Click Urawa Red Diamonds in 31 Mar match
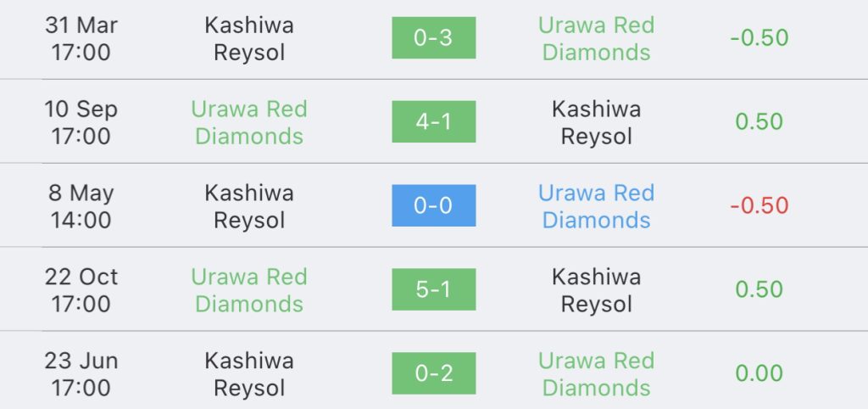 (x=596, y=38)
